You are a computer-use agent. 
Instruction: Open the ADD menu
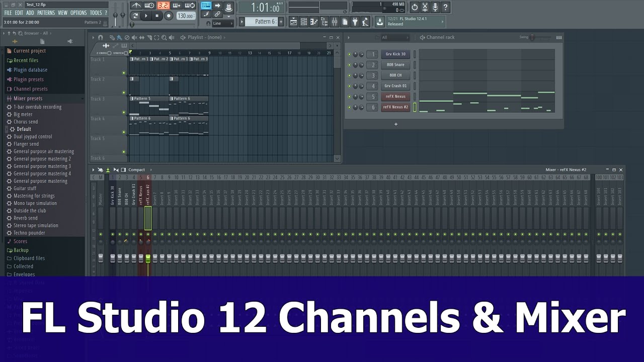pos(30,13)
